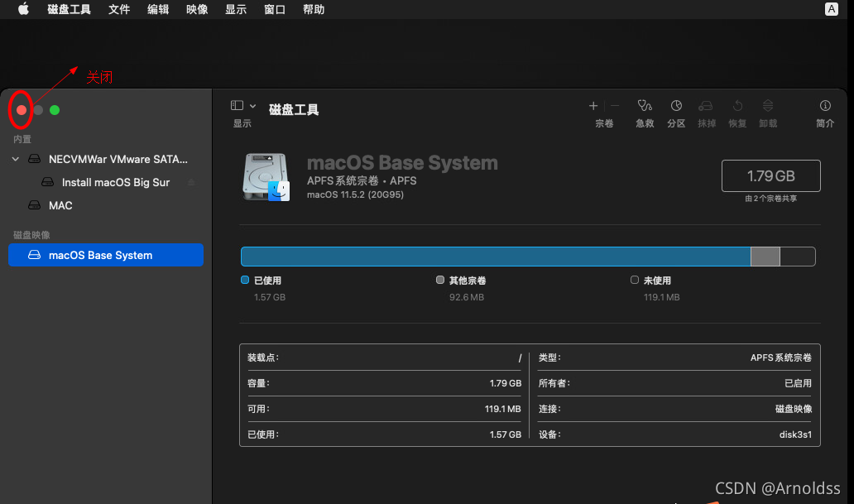
Task: Open the 显示 menu in menu bar
Action: [x=236, y=9]
